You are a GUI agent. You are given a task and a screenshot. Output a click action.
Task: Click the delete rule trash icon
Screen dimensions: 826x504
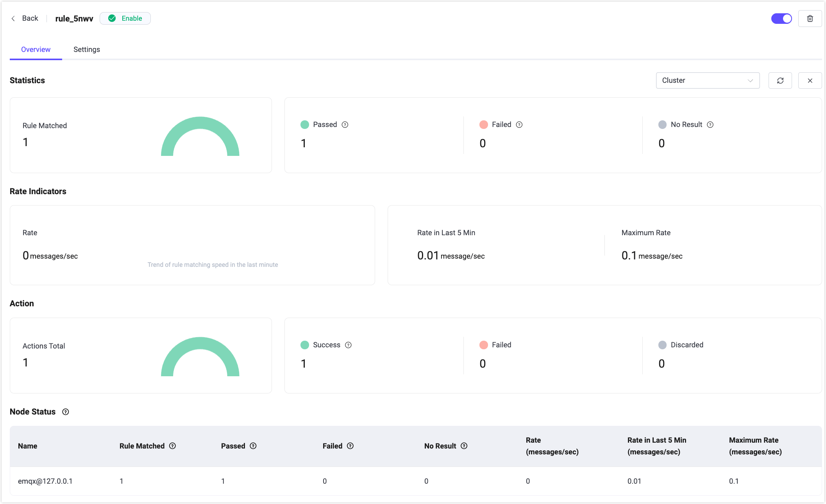[810, 18]
